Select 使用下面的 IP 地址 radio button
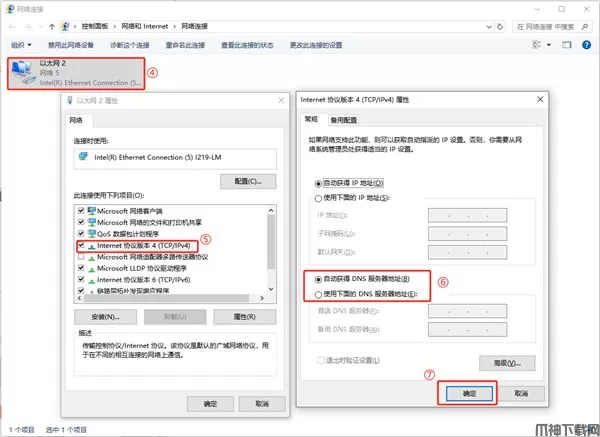The width and height of the screenshot is (600, 437). (318, 198)
